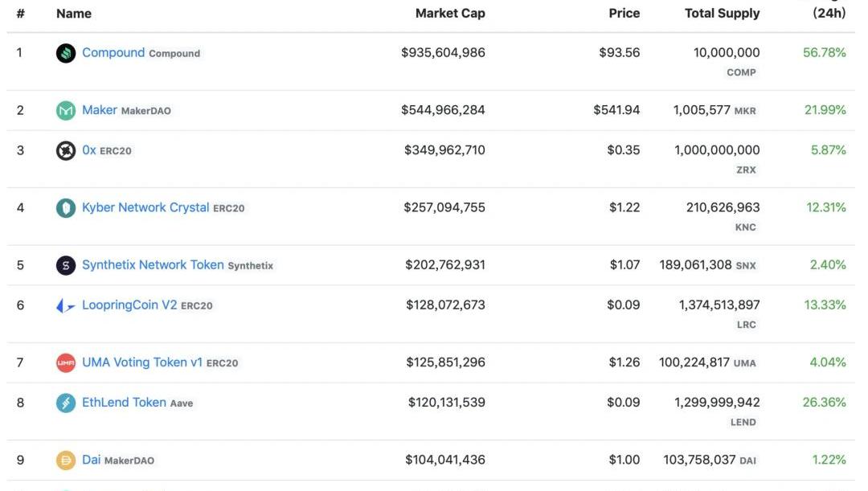Image resolution: width=868 pixels, height=491 pixels.
Task: Click the Maker token logo icon
Action: (66, 111)
